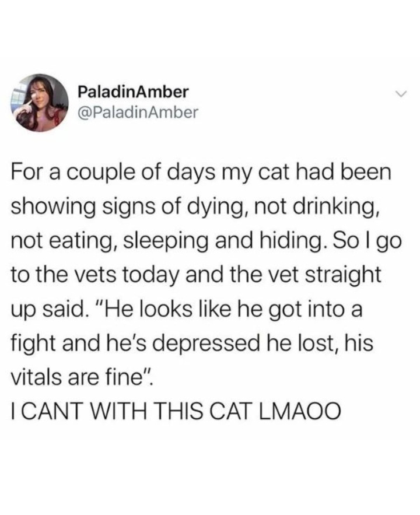Image resolution: width=420 pixels, height=515 pixels.
Task: Click the word "straight" in the tweet
Action: pos(343,275)
